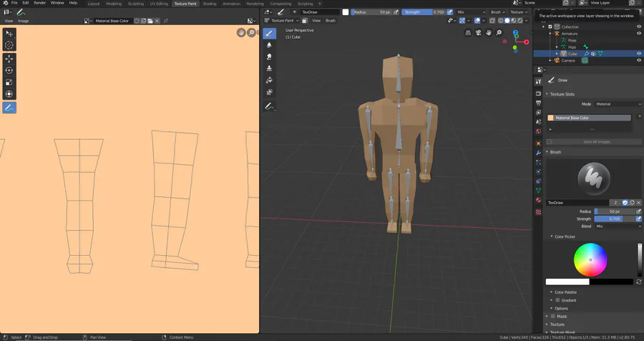
Task: Select the Soften tool in 3D viewport
Action: click(x=270, y=44)
